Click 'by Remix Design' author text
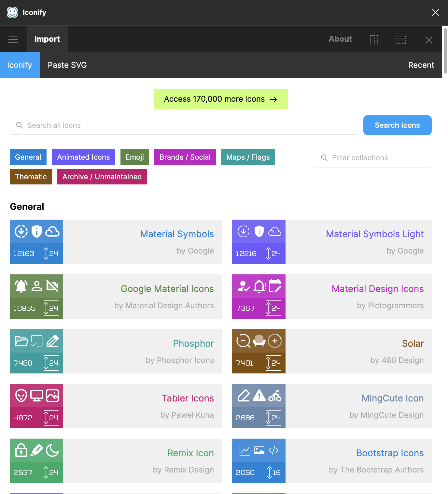This screenshot has height=494, width=448. click(x=183, y=470)
